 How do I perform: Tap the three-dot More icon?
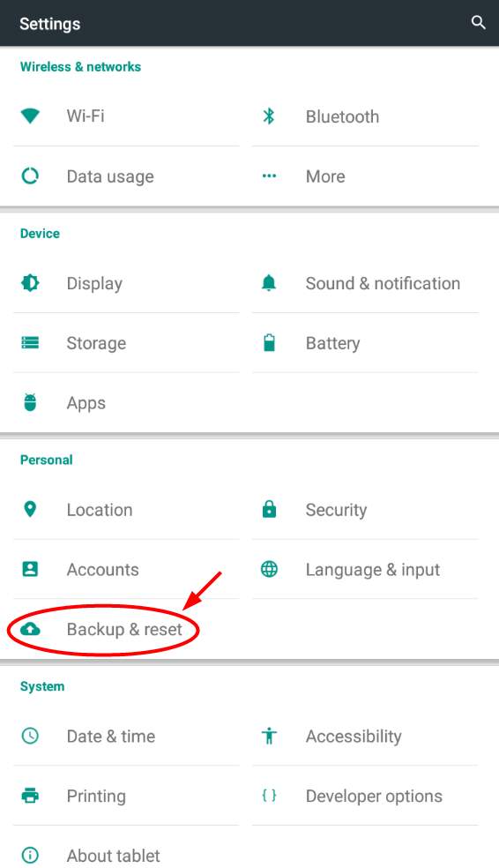pos(269,176)
